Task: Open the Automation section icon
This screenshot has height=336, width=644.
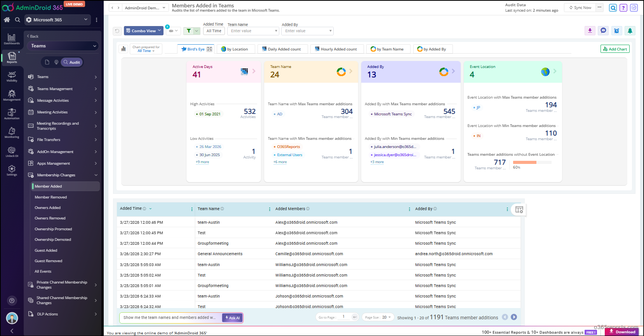Action: point(12,114)
